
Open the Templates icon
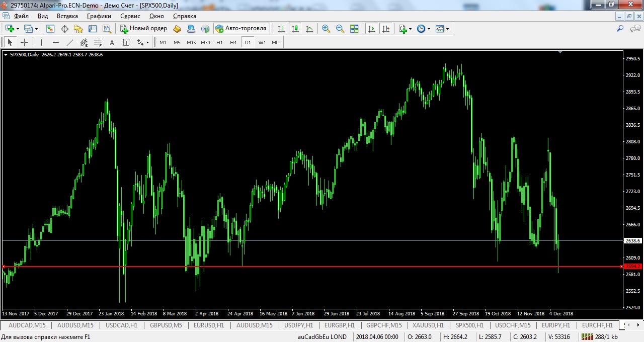(440, 29)
